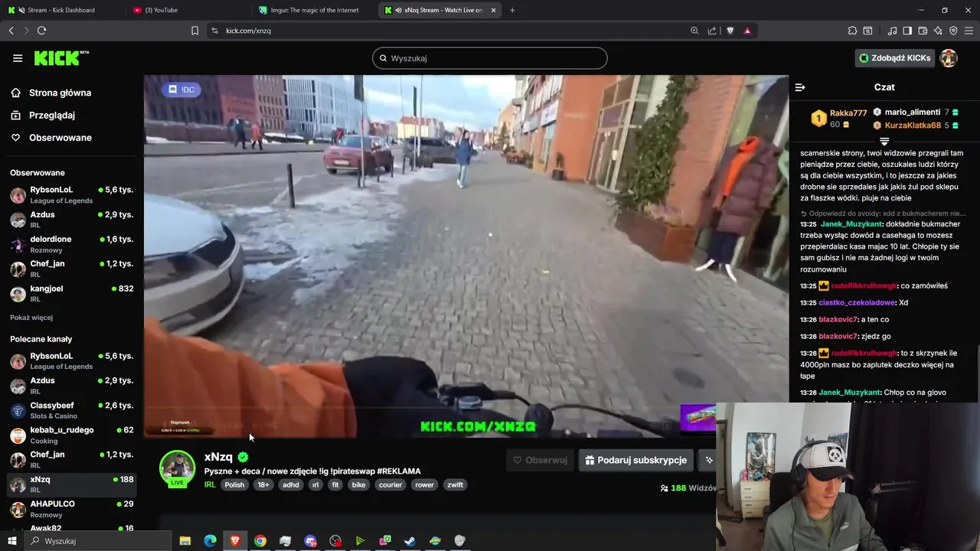Click Zdobądź KICKs button

coord(895,58)
